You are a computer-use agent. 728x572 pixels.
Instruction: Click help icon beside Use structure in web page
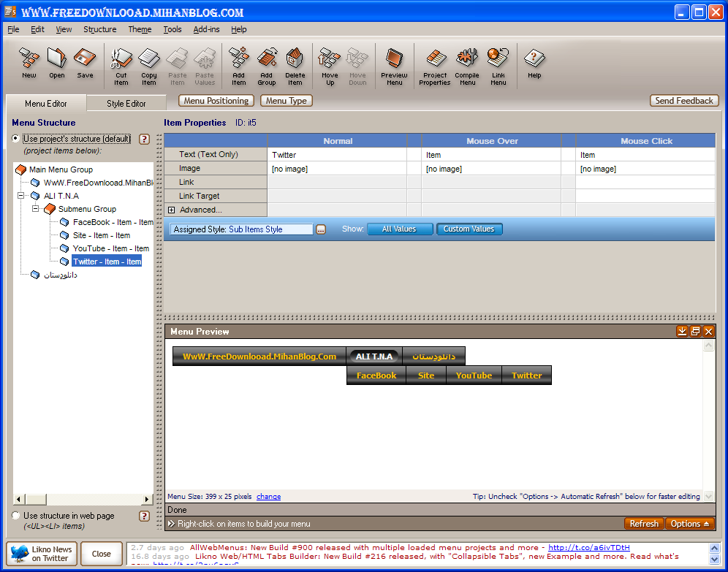(145, 516)
